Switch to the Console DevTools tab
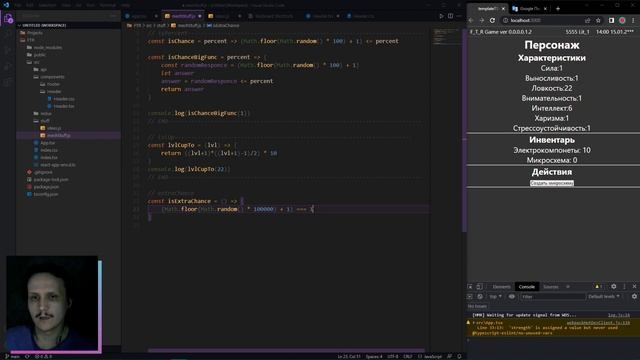This screenshot has width=640, height=360. [x=527, y=287]
